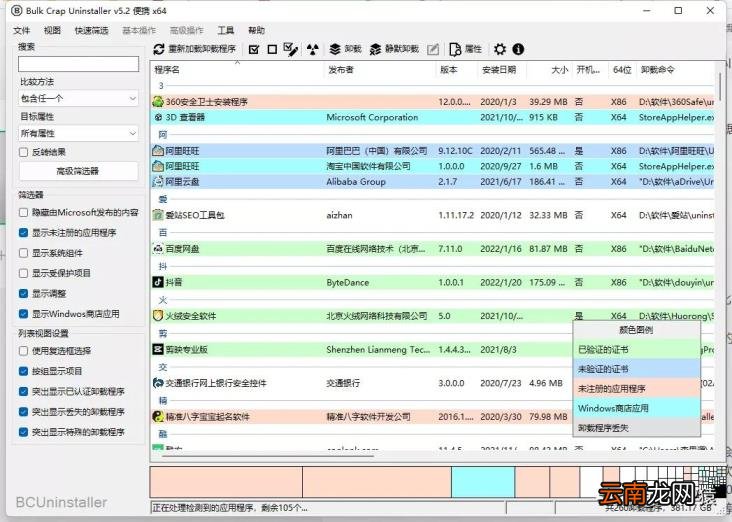Click the 3D 查看器 app icon

tap(158, 117)
